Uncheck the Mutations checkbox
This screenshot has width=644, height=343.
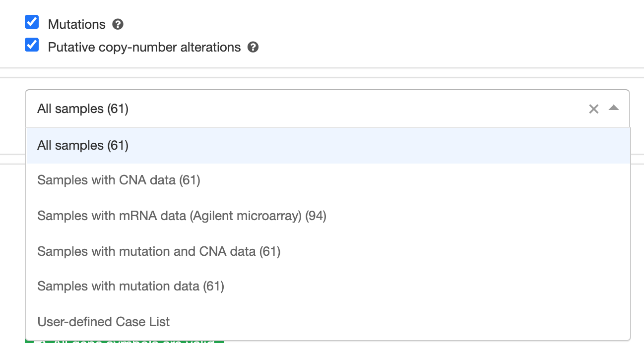pos(31,22)
